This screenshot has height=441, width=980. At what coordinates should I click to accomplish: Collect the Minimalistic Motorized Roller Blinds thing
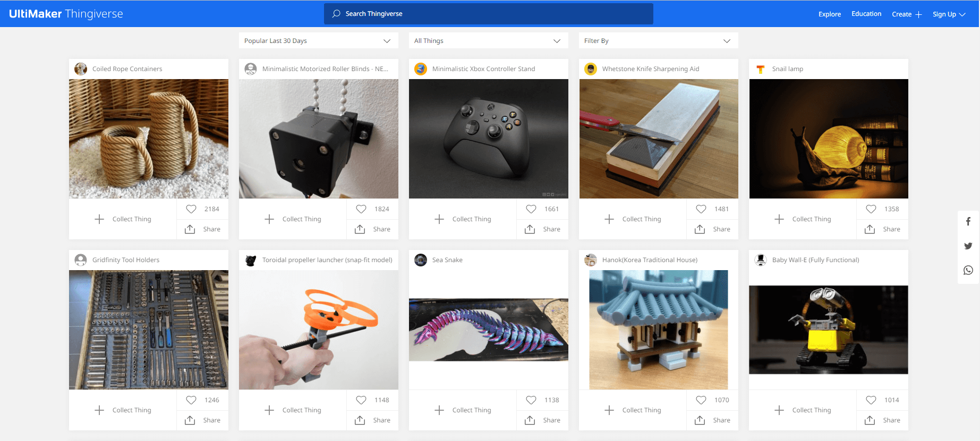click(293, 219)
